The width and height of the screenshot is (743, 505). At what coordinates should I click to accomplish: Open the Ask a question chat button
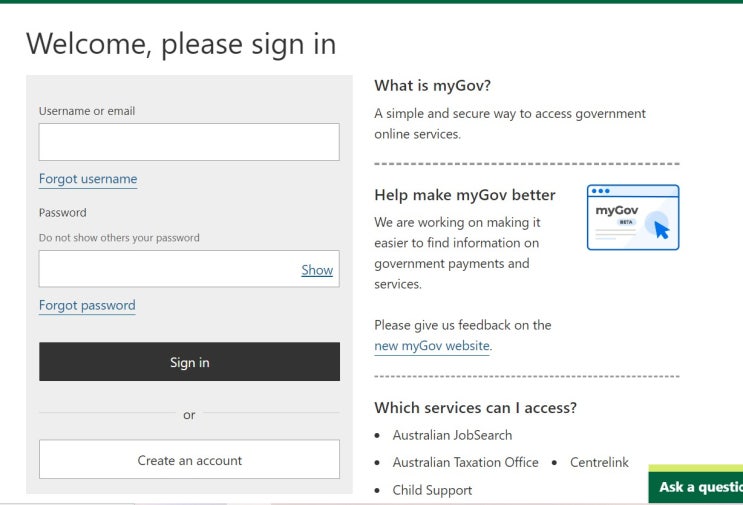click(696, 485)
